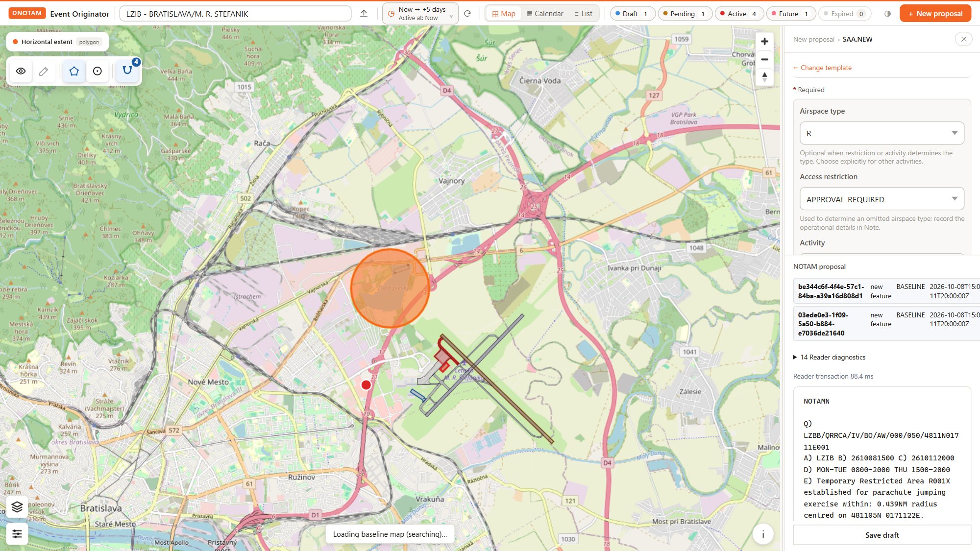
Task: Open the Airspace type dropdown
Action: [882, 133]
